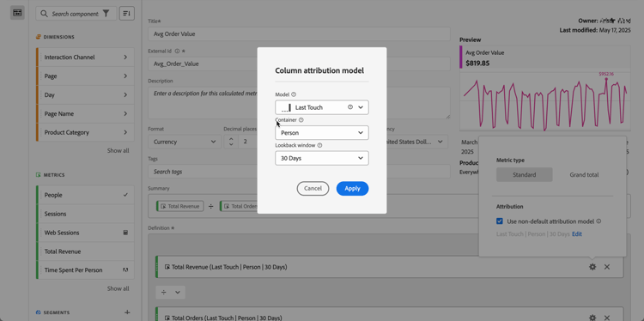Click the component panel icon in left rail
The height and width of the screenshot is (321, 644).
coord(17,13)
